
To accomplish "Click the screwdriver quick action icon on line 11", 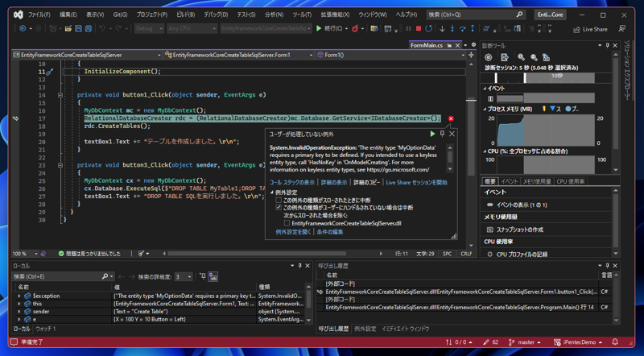I will 49,72.
